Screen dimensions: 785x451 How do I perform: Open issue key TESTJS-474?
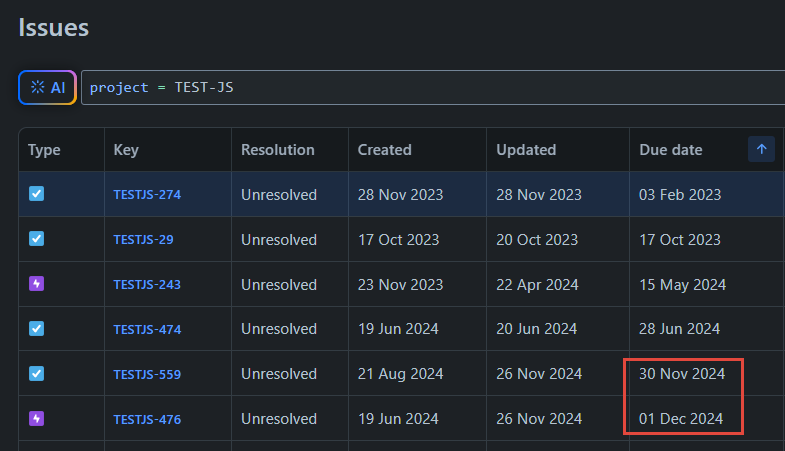pos(147,330)
